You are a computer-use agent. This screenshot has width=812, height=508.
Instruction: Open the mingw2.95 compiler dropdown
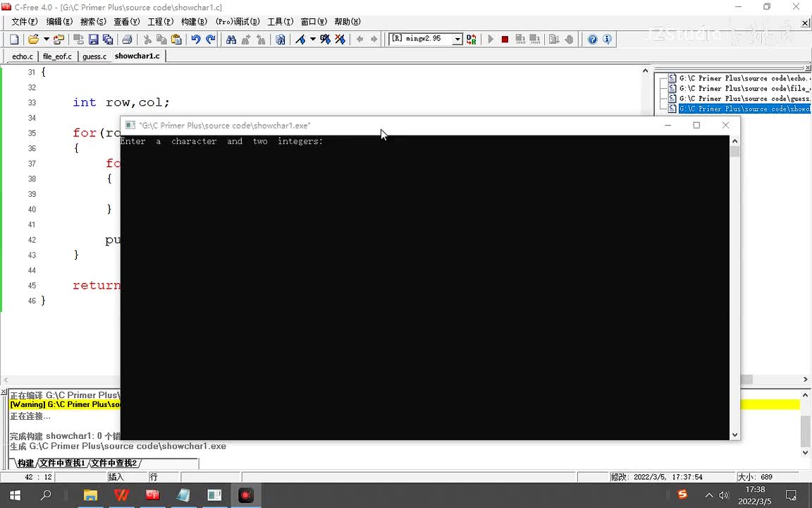457,39
